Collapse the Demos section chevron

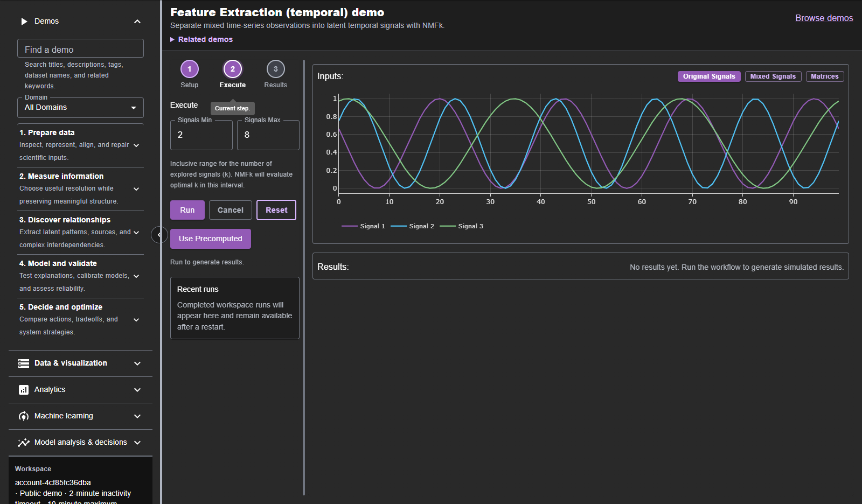pos(137,22)
